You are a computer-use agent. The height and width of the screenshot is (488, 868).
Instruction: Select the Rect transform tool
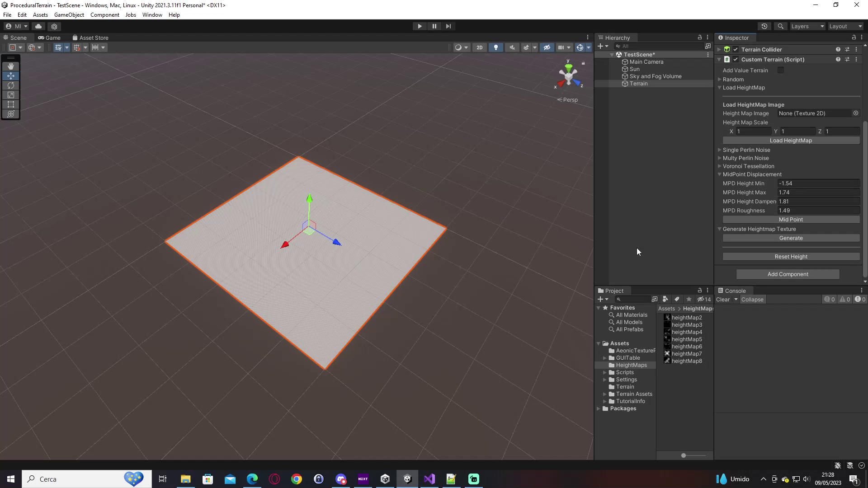pos(11,104)
